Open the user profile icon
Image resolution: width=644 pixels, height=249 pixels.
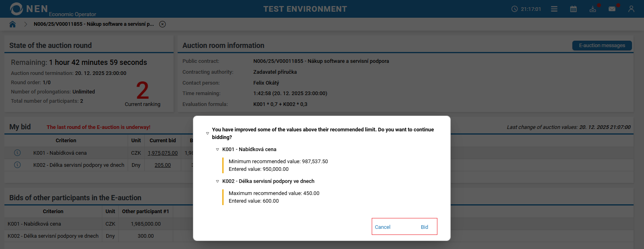coord(631,9)
